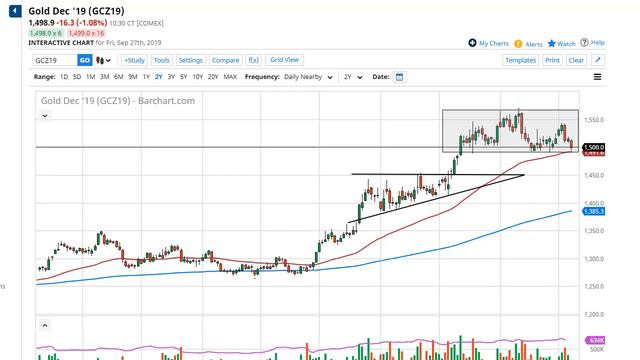Viewport: 640px width, 360px height.
Task: Click the blue 1,385.3 moving average label
Action: pos(594,211)
